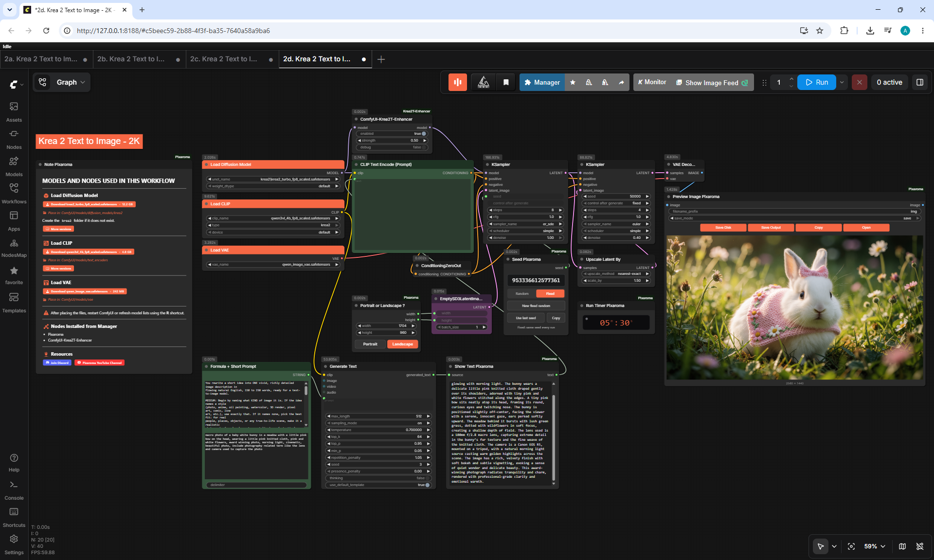Adjust the denoise value in second KSampler
The image size is (934, 560).
616,238
